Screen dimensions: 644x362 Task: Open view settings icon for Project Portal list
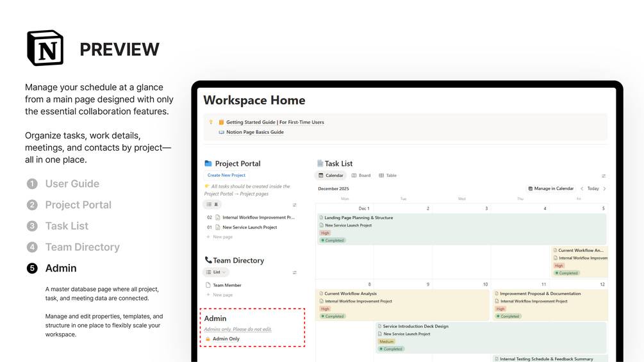(x=295, y=205)
